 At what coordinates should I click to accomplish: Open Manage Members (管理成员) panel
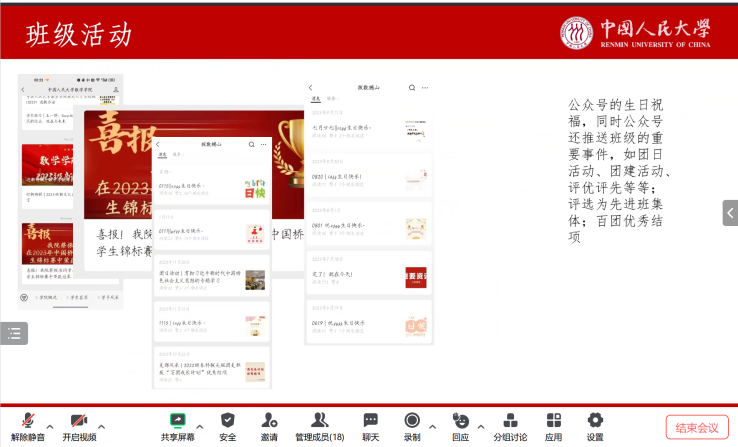coord(319,421)
